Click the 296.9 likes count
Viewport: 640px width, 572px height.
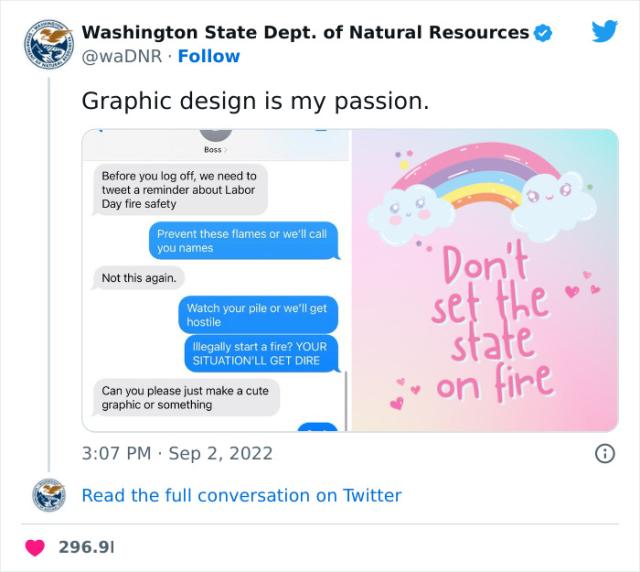click(x=87, y=547)
